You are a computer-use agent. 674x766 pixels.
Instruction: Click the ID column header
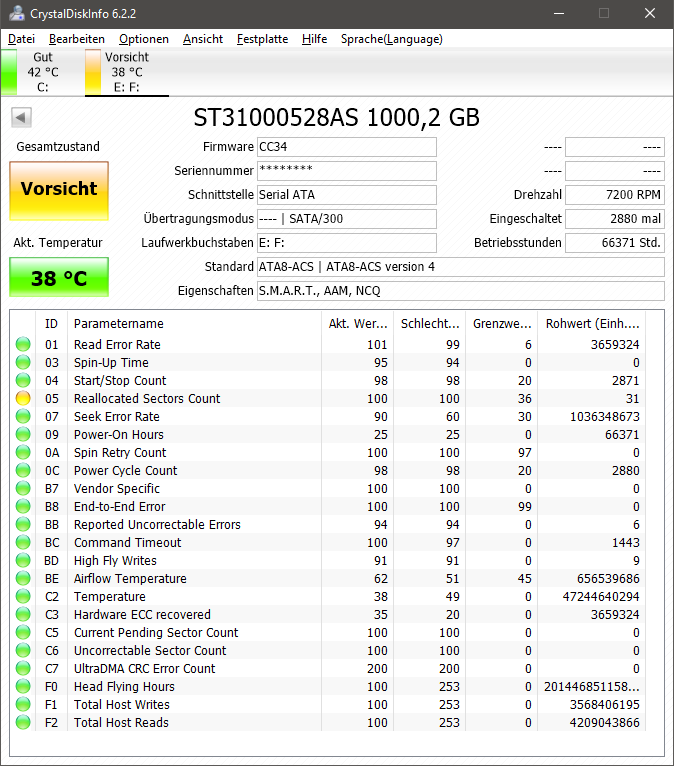[51, 324]
